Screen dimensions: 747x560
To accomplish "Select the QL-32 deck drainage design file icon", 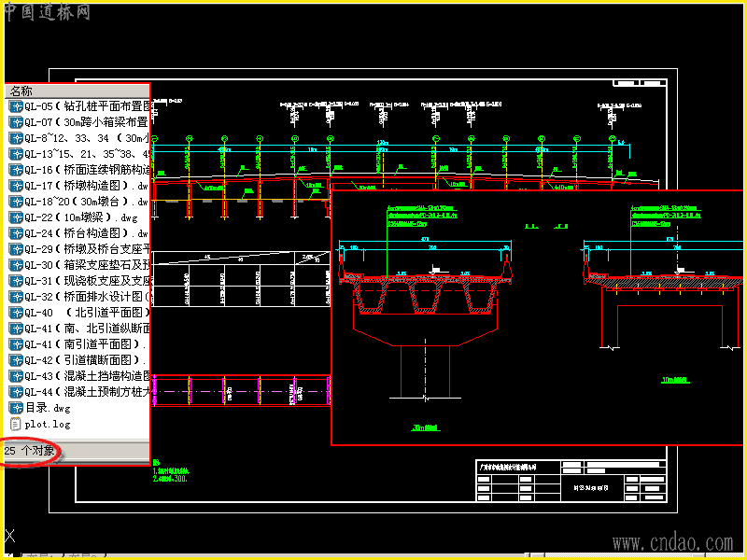I will pyautogui.click(x=16, y=297).
